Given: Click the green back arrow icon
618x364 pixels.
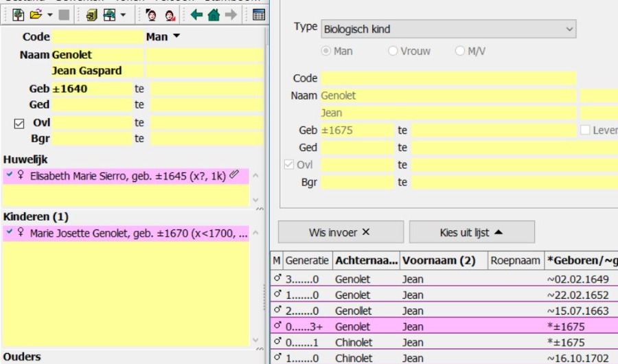Looking at the screenshot, I should [x=196, y=14].
